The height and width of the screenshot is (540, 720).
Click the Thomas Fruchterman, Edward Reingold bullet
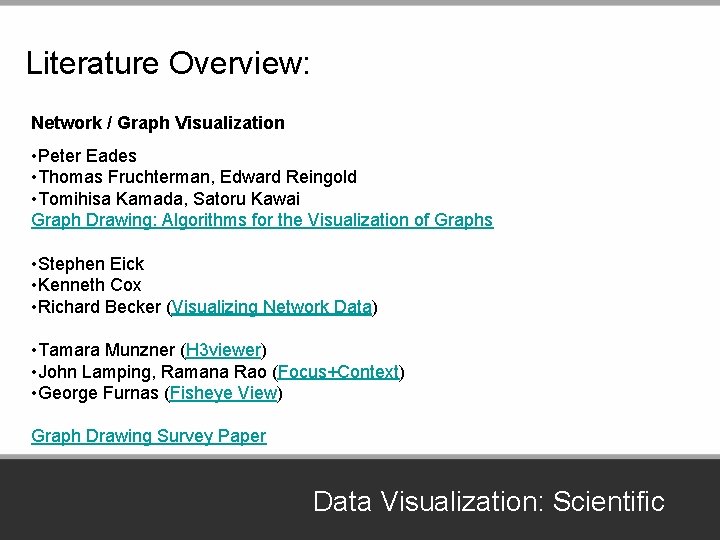(x=198, y=177)
